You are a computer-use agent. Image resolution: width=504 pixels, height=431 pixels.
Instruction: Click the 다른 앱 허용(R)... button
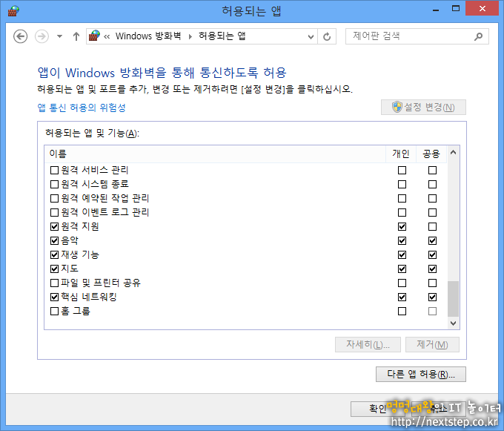[421, 374]
